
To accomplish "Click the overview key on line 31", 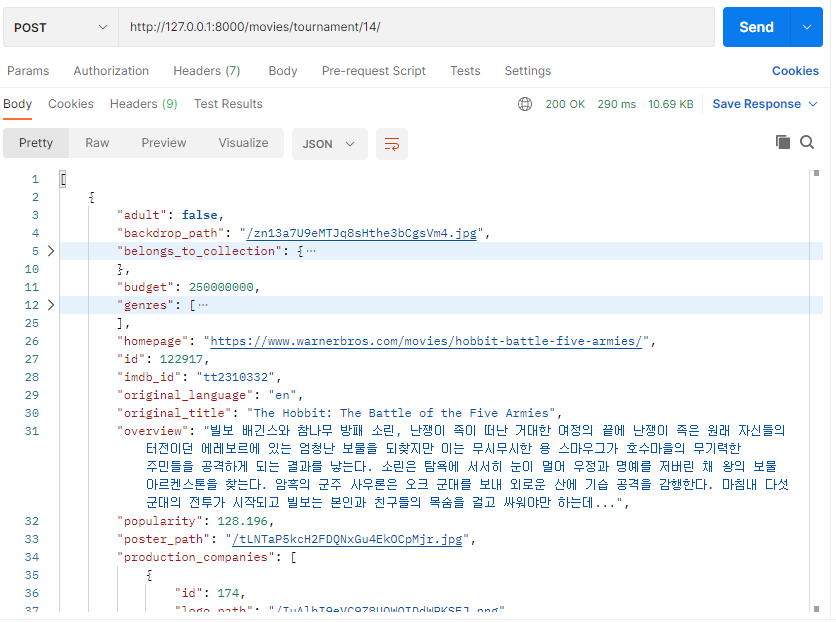I will pos(152,431).
